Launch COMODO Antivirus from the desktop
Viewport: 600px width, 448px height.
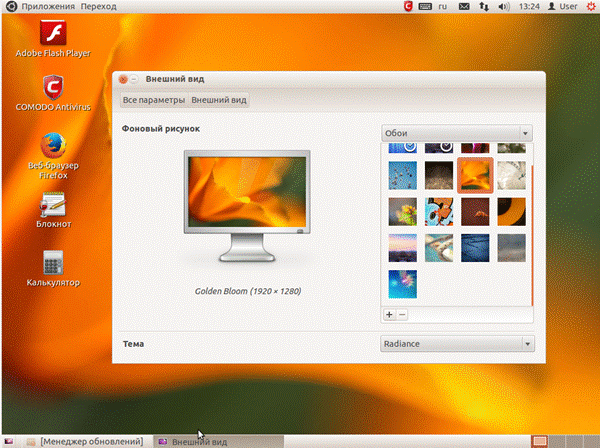coord(53,93)
